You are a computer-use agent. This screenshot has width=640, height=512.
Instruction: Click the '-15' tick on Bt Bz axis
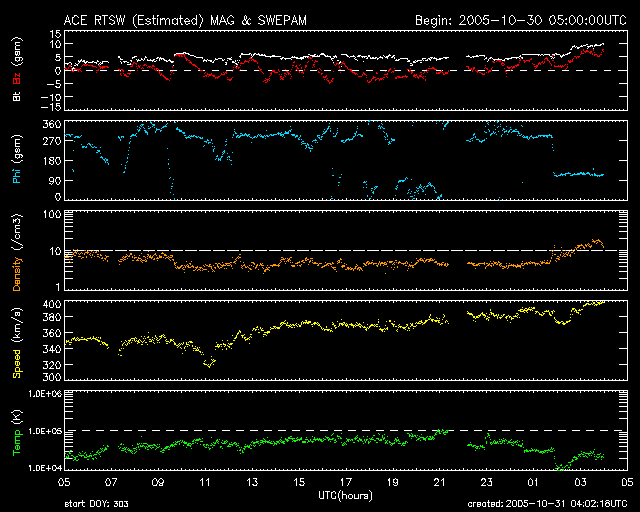click(x=51, y=107)
